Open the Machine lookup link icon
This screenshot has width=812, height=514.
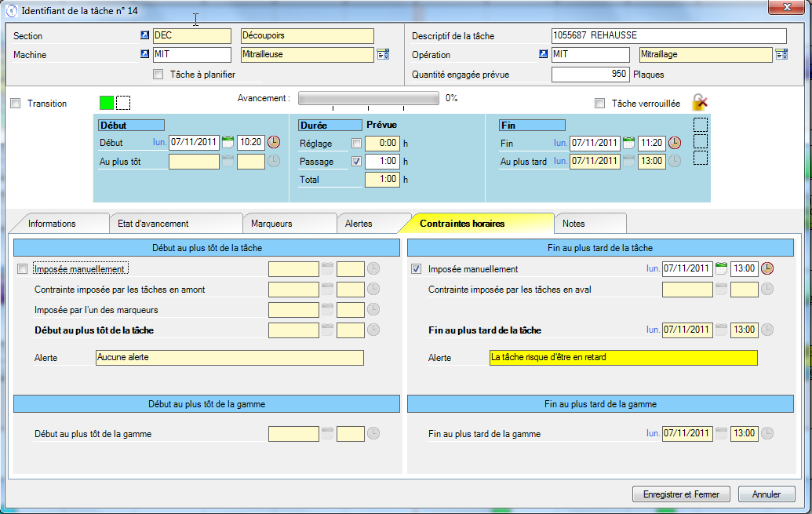[144, 54]
